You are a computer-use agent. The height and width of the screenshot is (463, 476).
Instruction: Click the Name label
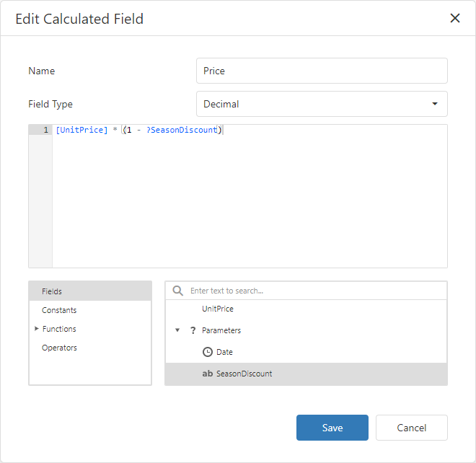[42, 71]
